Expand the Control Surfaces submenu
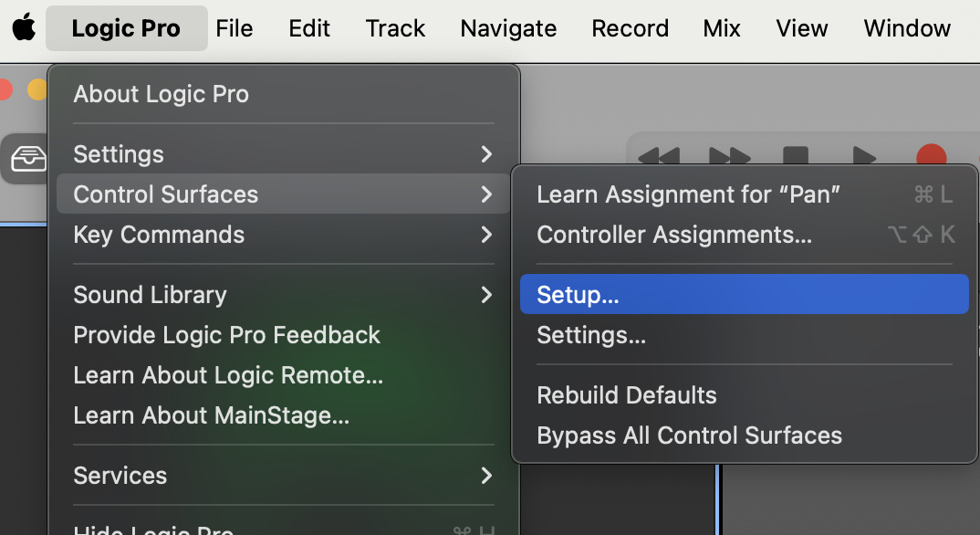This screenshot has height=535, width=980. (x=284, y=194)
